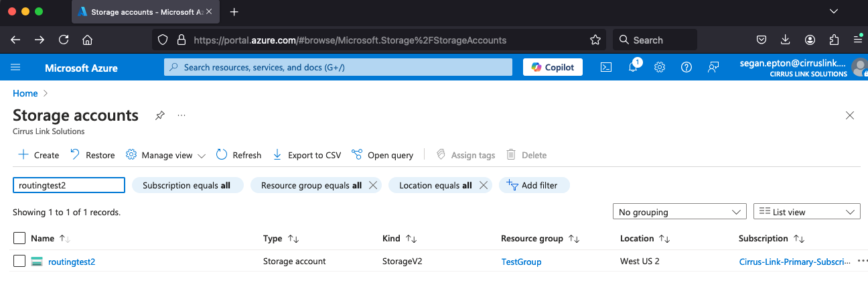This screenshot has width=868, height=287.
Task: Click Export to CSV
Action: click(x=307, y=155)
